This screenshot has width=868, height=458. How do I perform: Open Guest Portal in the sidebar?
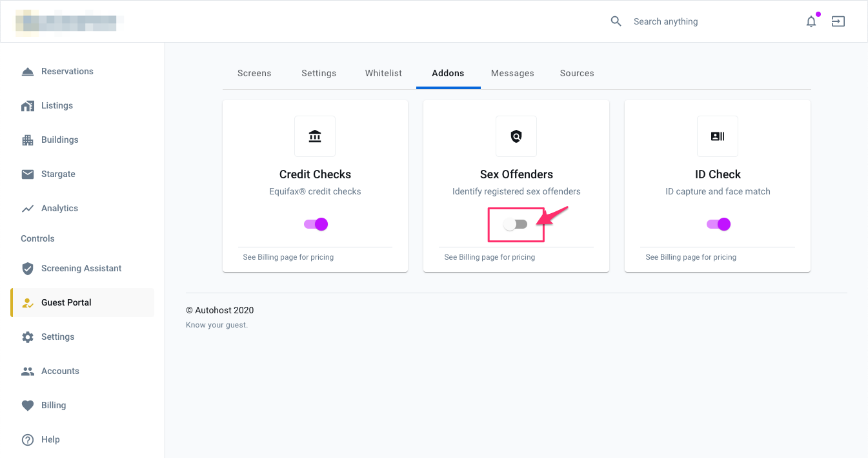pyautogui.click(x=65, y=302)
